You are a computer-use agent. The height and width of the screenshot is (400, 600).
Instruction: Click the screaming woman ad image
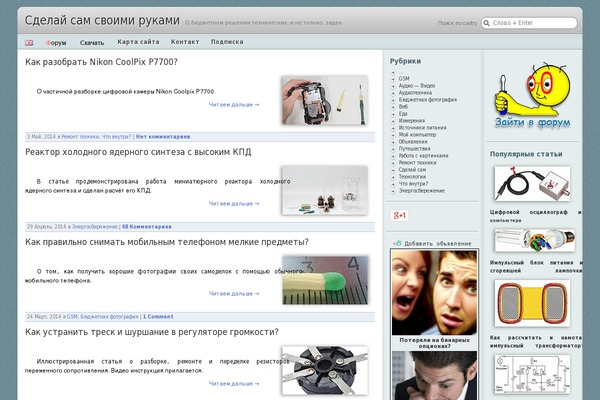434,293
